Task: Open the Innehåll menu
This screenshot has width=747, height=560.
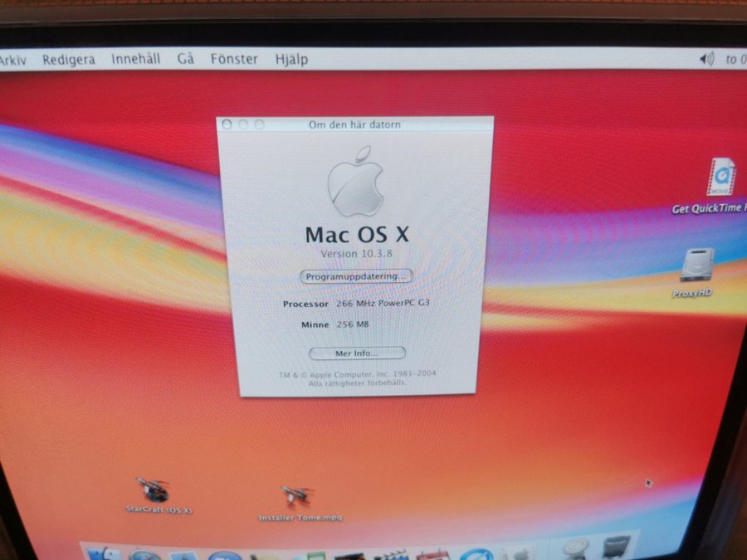Action: pyautogui.click(x=136, y=59)
